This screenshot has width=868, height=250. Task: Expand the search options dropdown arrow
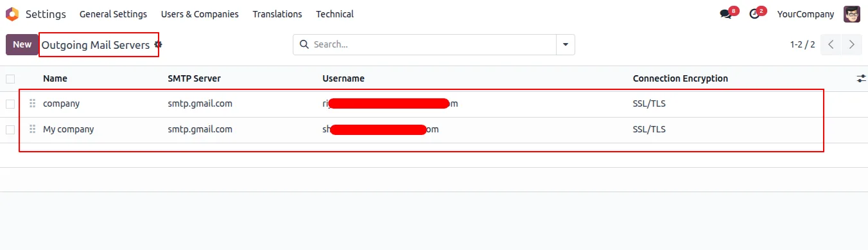pyautogui.click(x=566, y=45)
